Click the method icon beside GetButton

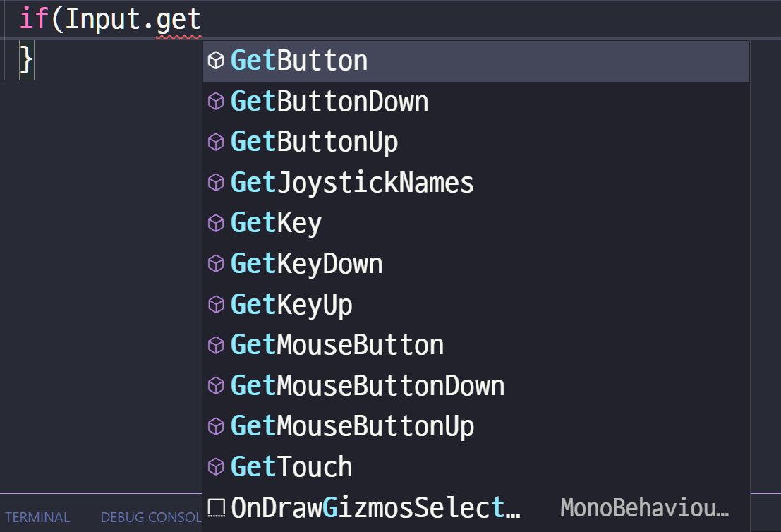[216, 61]
